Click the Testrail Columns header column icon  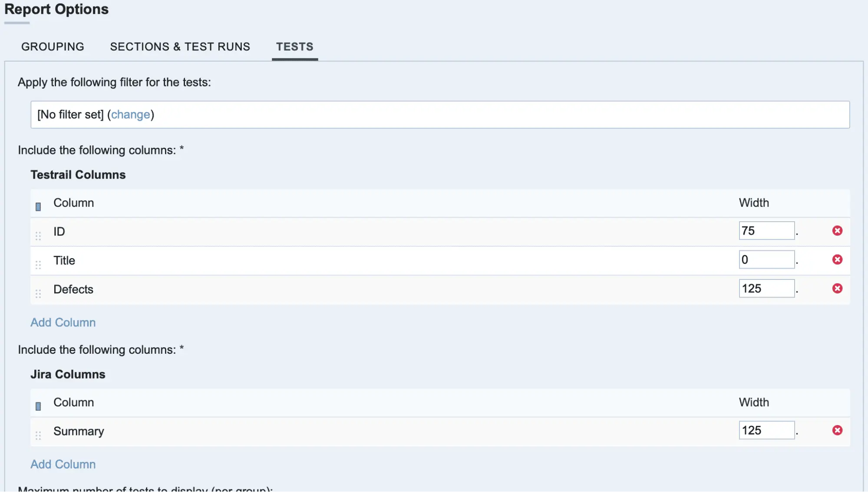tap(38, 207)
